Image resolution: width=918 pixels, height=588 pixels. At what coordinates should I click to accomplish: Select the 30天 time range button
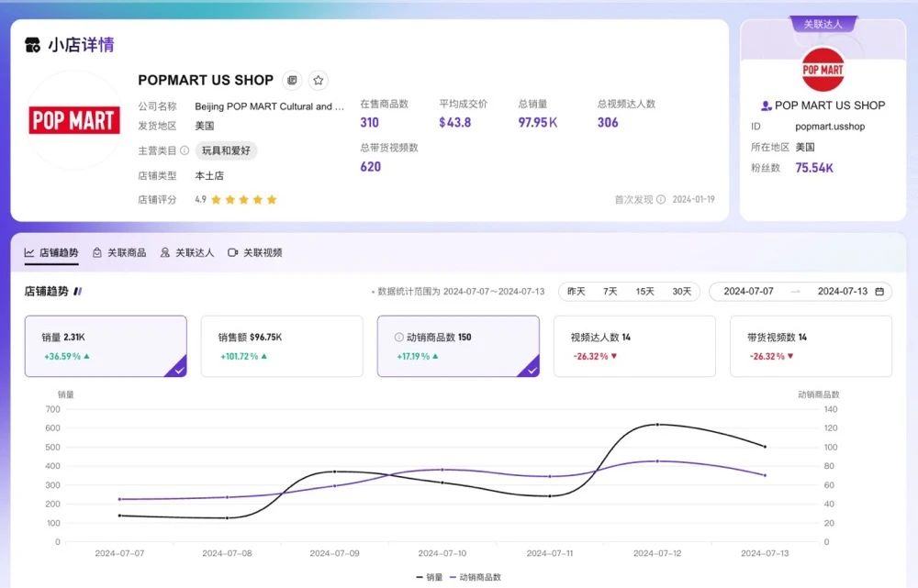click(x=681, y=292)
